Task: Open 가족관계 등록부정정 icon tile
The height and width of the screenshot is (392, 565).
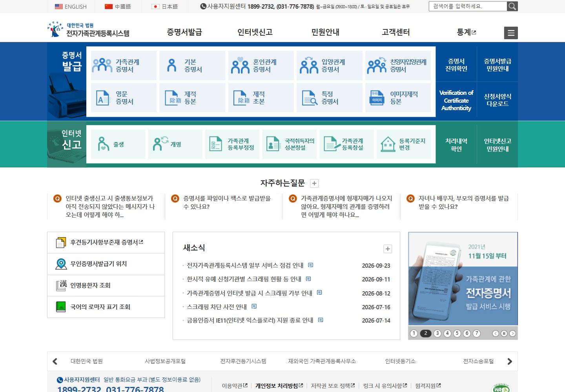Action: (x=232, y=144)
